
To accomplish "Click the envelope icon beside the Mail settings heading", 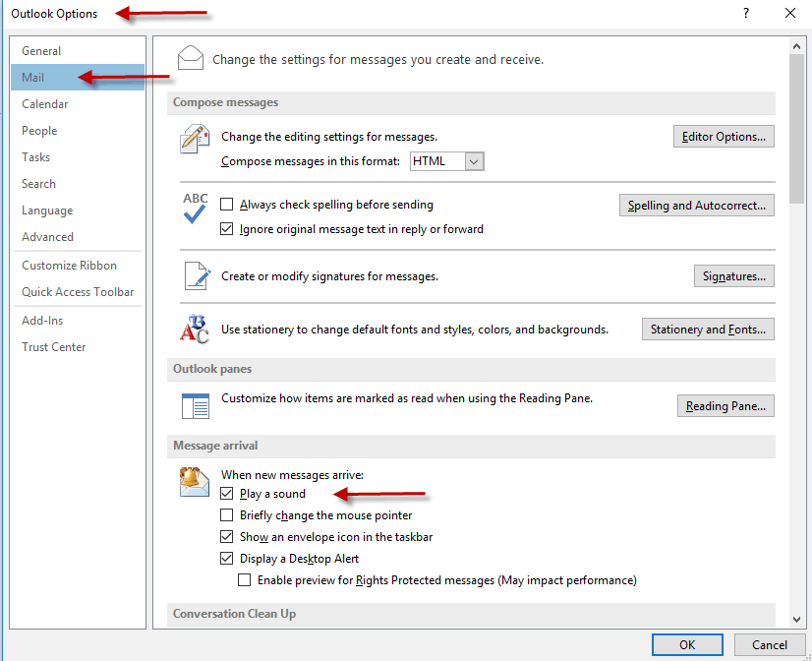I will click(x=190, y=58).
